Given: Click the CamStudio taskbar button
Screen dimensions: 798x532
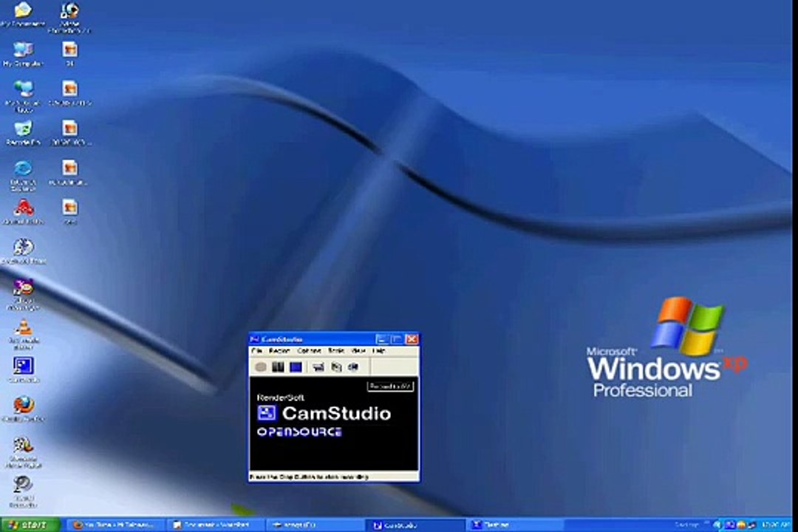Looking at the screenshot, I should point(415,525).
